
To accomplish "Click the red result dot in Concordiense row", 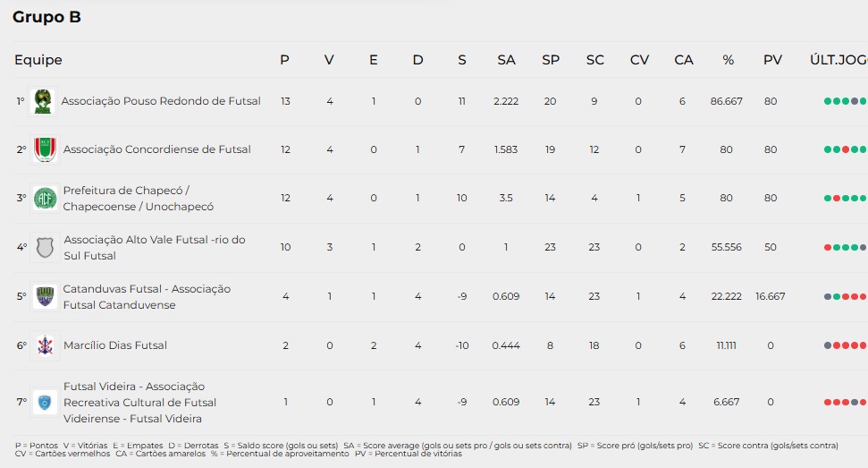I will click(x=846, y=149).
